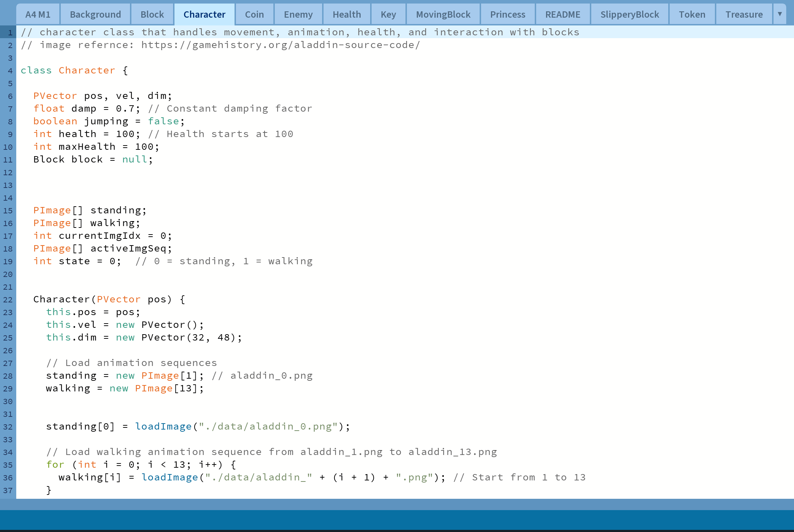View the Treasure tab
This screenshot has width=794, height=532.
[x=743, y=14]
